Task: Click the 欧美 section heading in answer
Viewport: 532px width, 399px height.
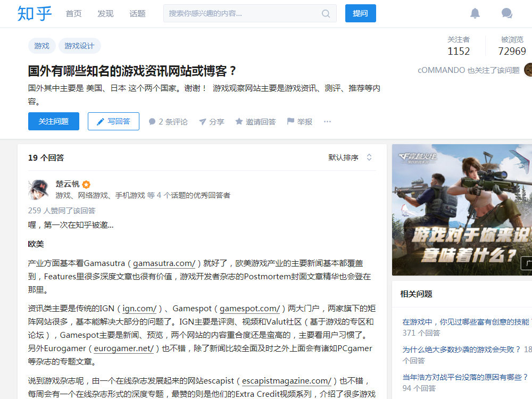Action: click(x=36, y=244)
